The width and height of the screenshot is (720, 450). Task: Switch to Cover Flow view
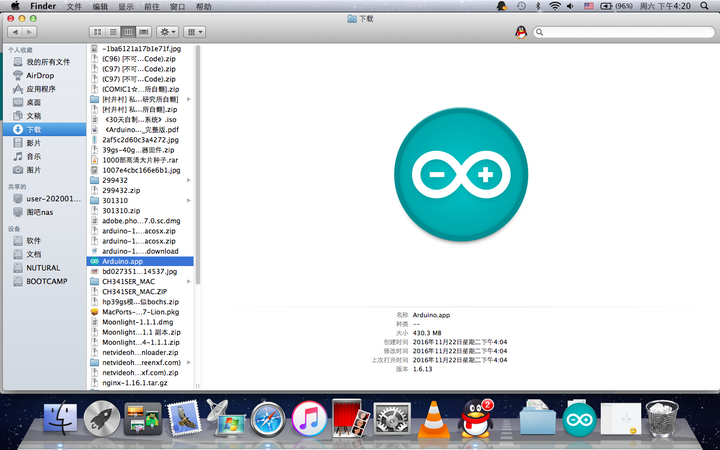coord(144,32)
